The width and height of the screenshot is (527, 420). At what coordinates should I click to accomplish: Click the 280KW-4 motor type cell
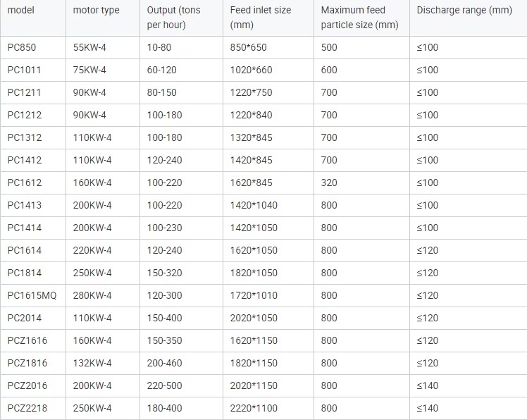[x=92, y=295]
